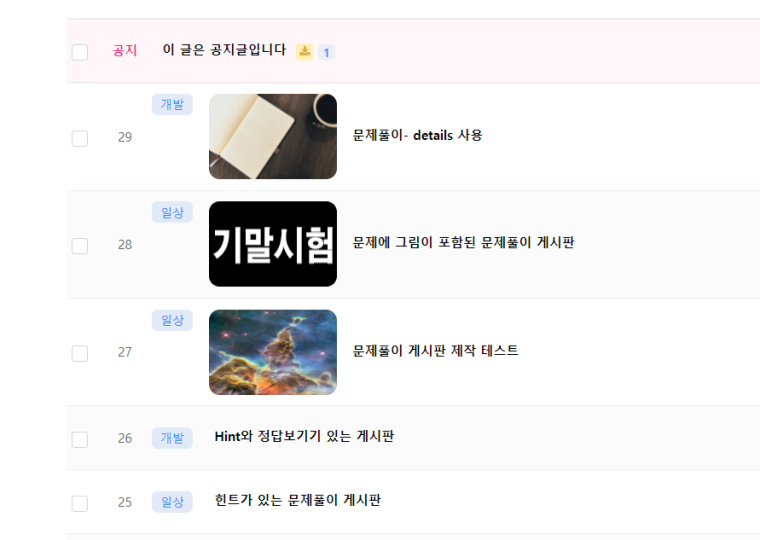The height and width of the screenshot is (540, 760).
Task: Click the 개발 category tag on post 29
Action: click(x=172, y=105)
